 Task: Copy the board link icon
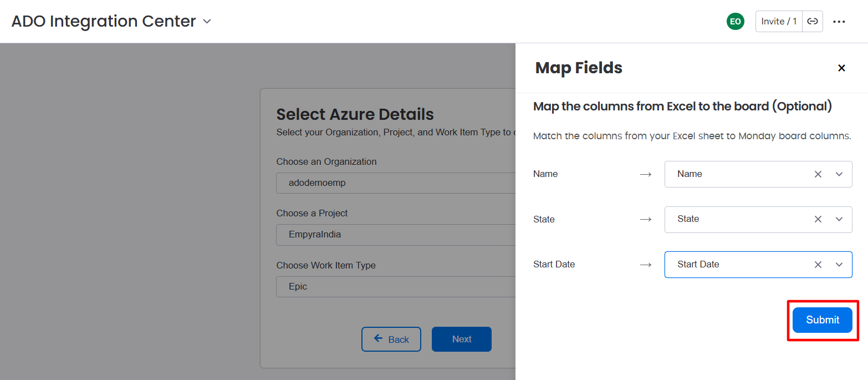pos(813,22)
